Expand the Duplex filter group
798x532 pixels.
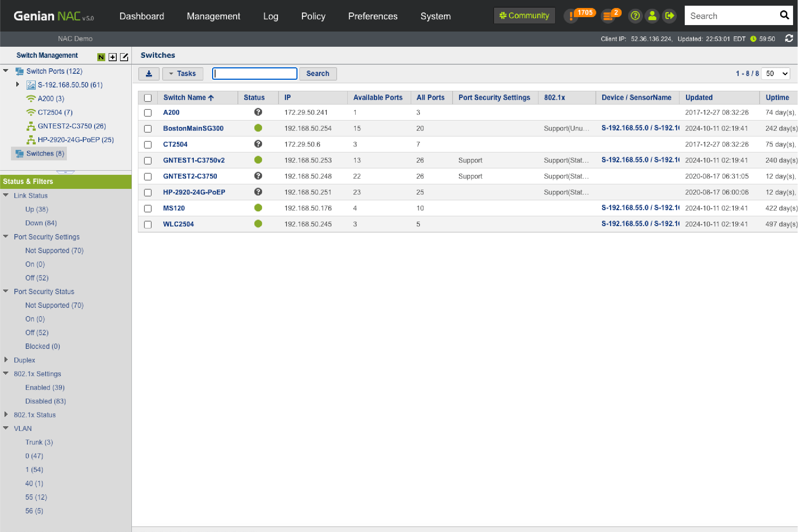click(6, 359)
